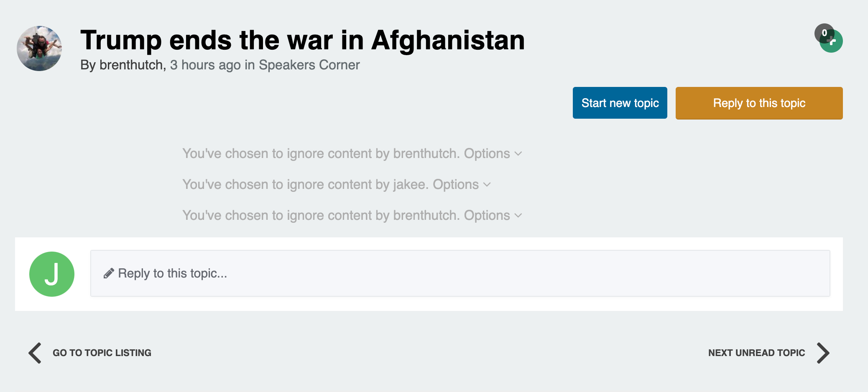Expand Options for jakee's ignored post
This screenshot has height=392, width=868.
point(462,184)
